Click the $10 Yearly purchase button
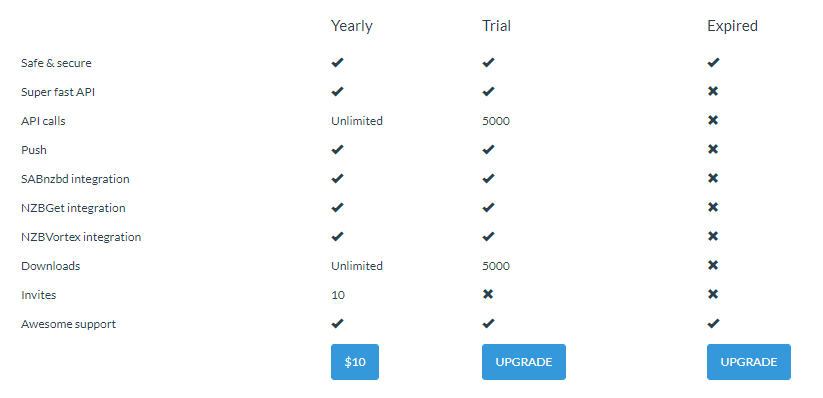This screenshot has width=823, height=398. pos(355,362)
